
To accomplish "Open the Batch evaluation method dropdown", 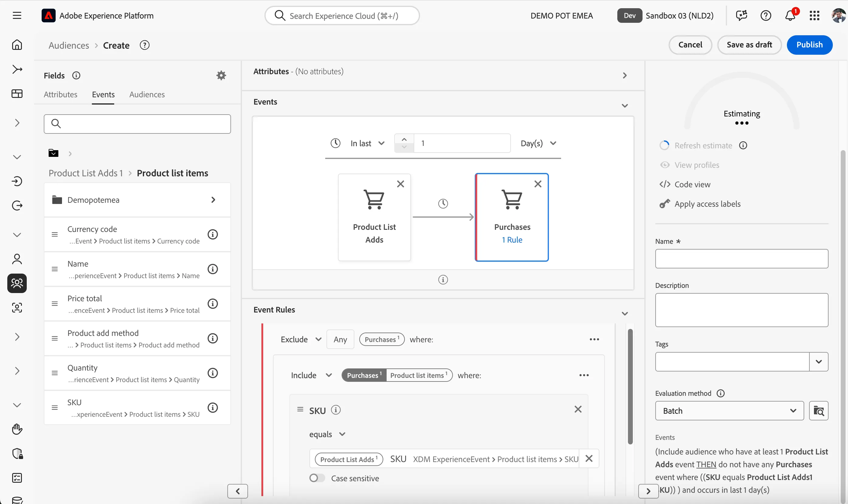I will 729,411.
